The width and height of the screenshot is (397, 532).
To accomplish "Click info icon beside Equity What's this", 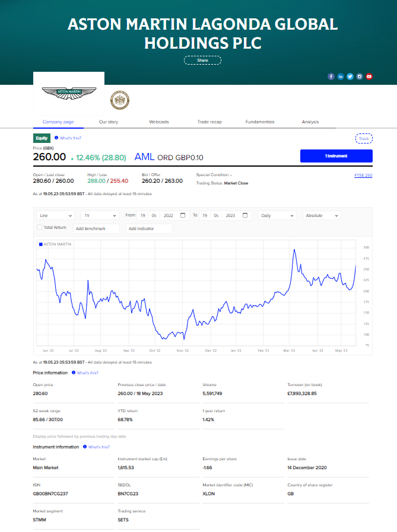I will (x=56, y=138).
